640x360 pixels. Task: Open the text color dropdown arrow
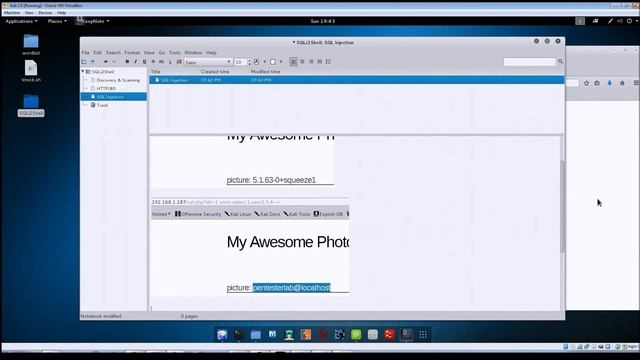click(x=264, y=62)
